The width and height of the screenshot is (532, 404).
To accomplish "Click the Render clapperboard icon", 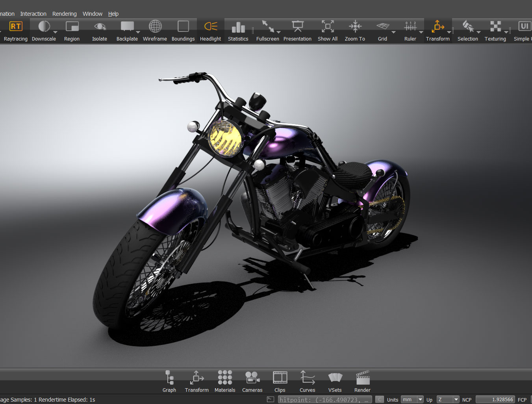I will click(x=362, y=378).
